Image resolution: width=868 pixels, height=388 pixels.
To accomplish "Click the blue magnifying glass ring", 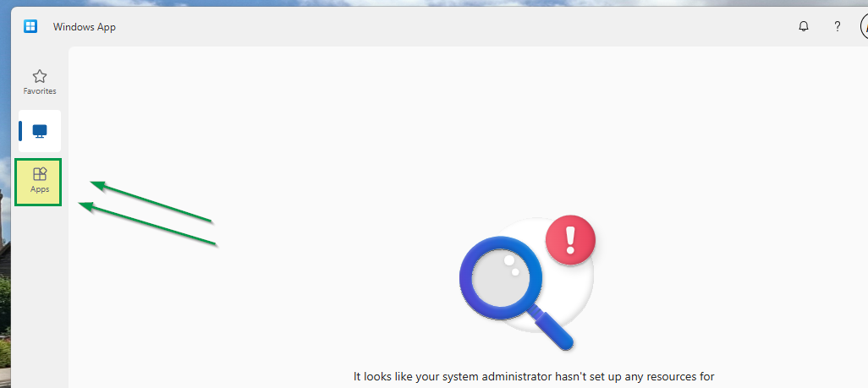I will coord(501,277).
